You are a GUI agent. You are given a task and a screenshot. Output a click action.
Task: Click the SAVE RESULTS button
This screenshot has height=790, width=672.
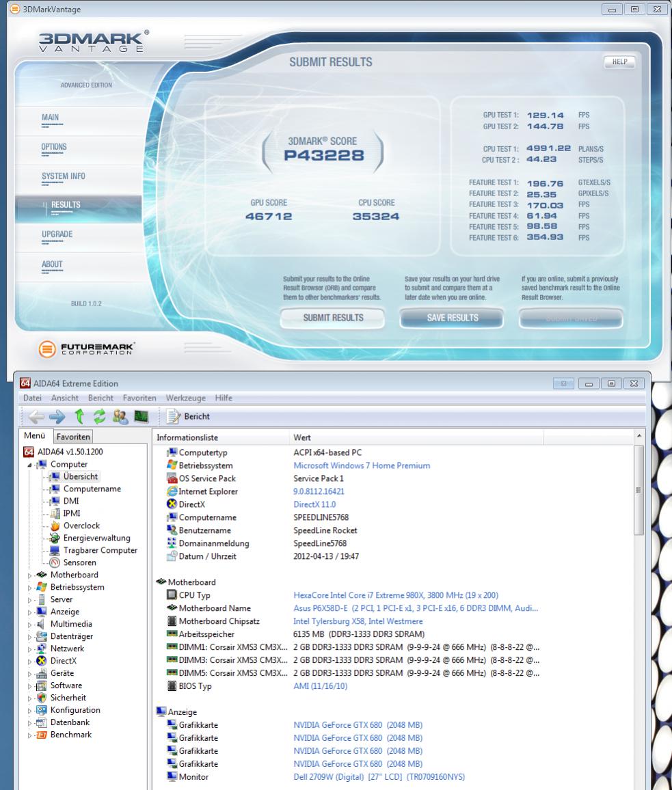pos(452,318)
